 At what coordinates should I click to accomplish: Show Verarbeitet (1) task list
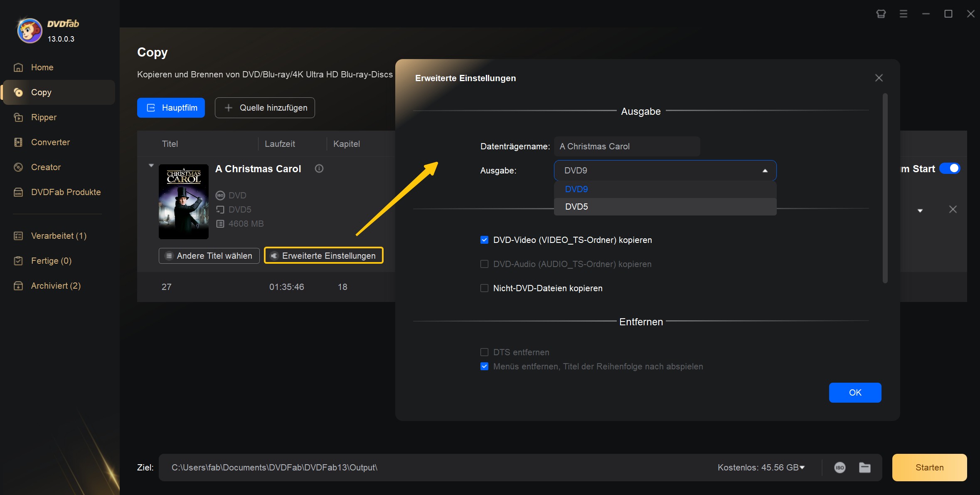pyautogui.click(x=59, y=236)
